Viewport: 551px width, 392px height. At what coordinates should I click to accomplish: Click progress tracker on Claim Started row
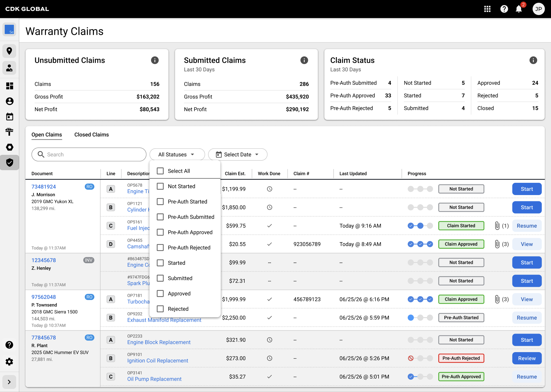click(420, 226)
